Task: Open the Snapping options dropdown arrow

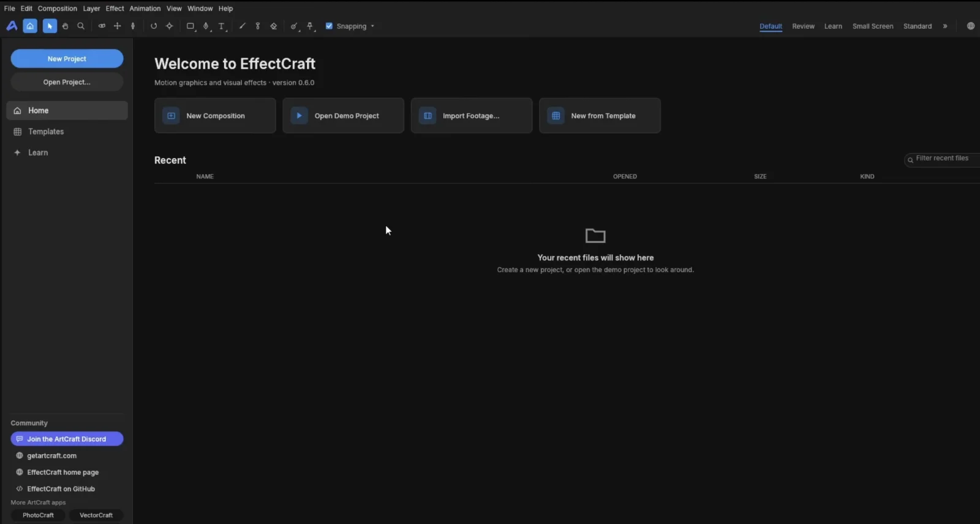Action: point(372,26)
